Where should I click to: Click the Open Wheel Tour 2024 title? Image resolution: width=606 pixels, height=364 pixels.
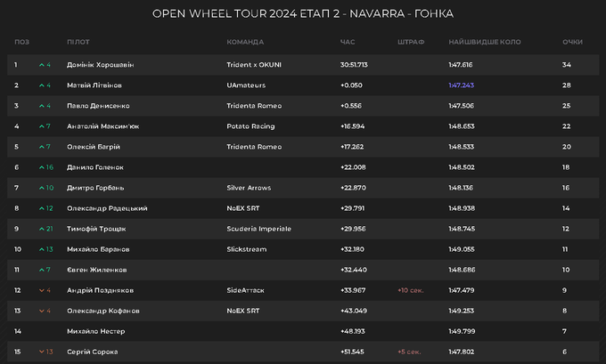302,14
